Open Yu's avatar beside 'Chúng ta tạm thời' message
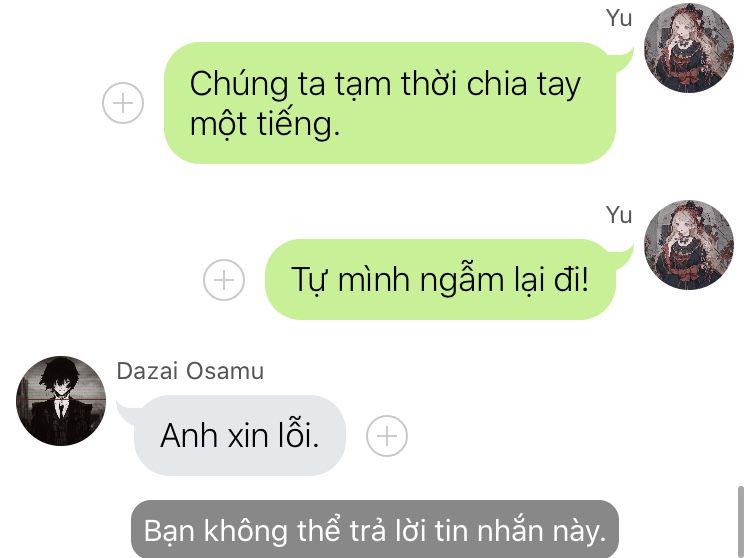The height and width of the screenshot is (558, 750). (689, 47)
